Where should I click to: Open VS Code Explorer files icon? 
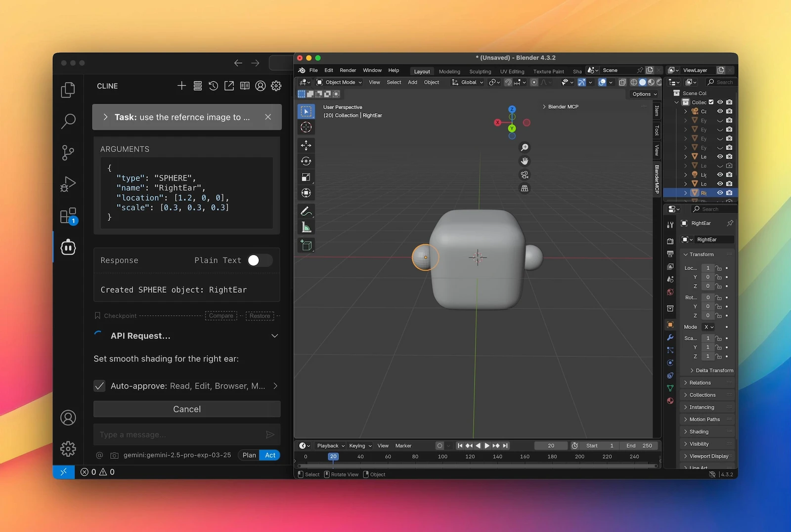[x=68, y=90]
